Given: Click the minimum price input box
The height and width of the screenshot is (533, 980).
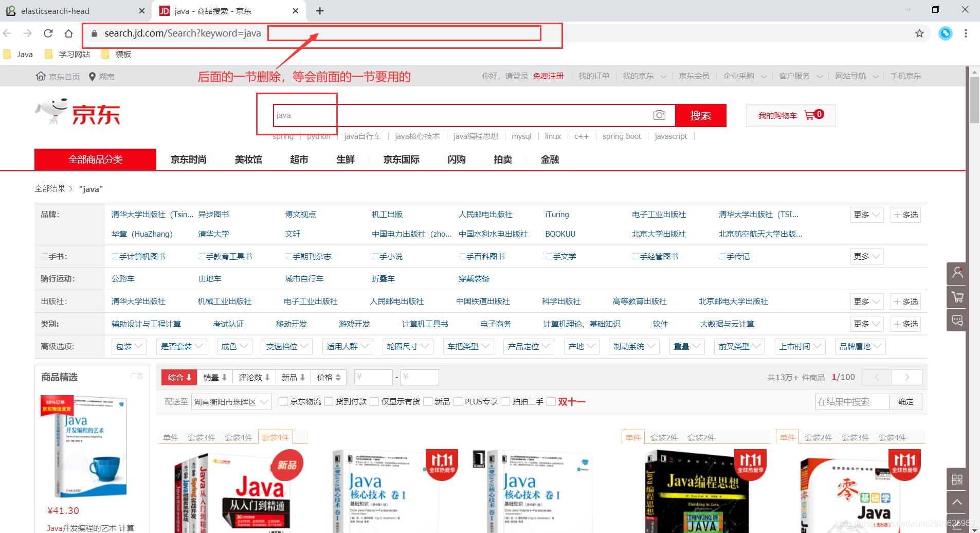Looking at the screenshot, I should pyautogui.click(x=374, y=377).
